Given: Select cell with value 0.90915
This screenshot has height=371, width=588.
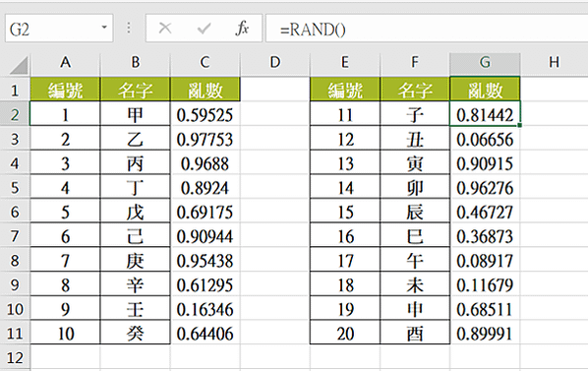Looking at the screenshot, I should pos(485,163).
